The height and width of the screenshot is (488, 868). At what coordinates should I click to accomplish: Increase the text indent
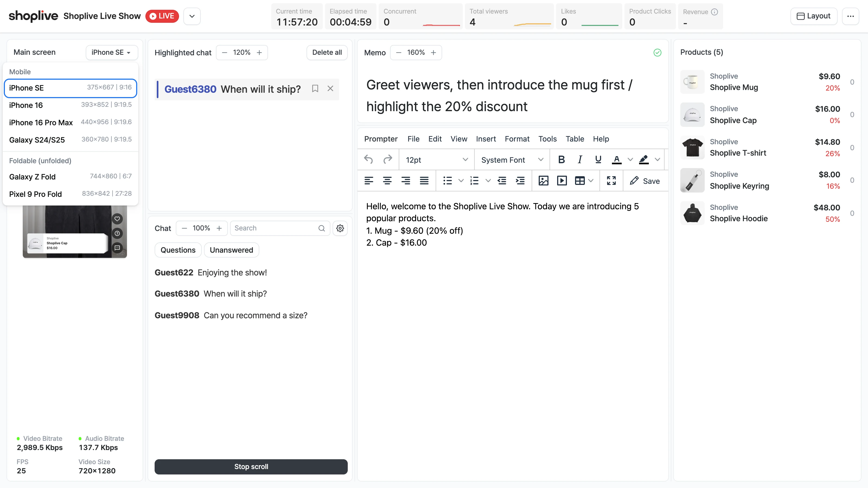[x=520, y=181]
